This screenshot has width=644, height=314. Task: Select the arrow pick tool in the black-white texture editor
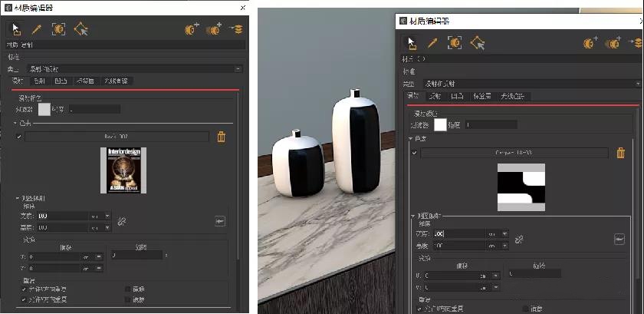411,43
